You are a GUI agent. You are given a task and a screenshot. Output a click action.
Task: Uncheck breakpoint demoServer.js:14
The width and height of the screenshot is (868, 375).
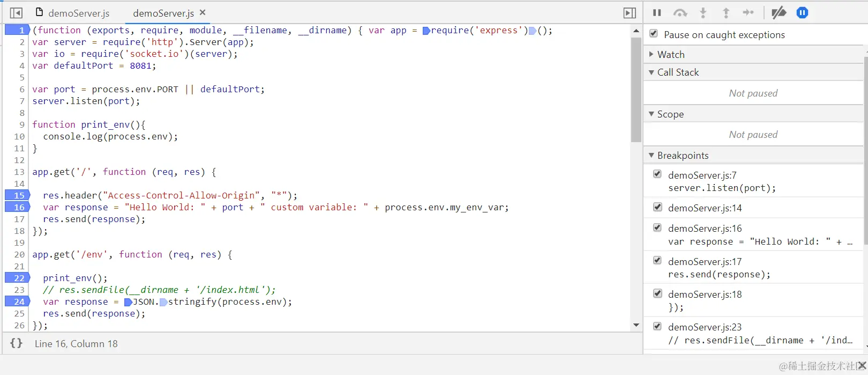pyautogui.click(x=657, y=207)
